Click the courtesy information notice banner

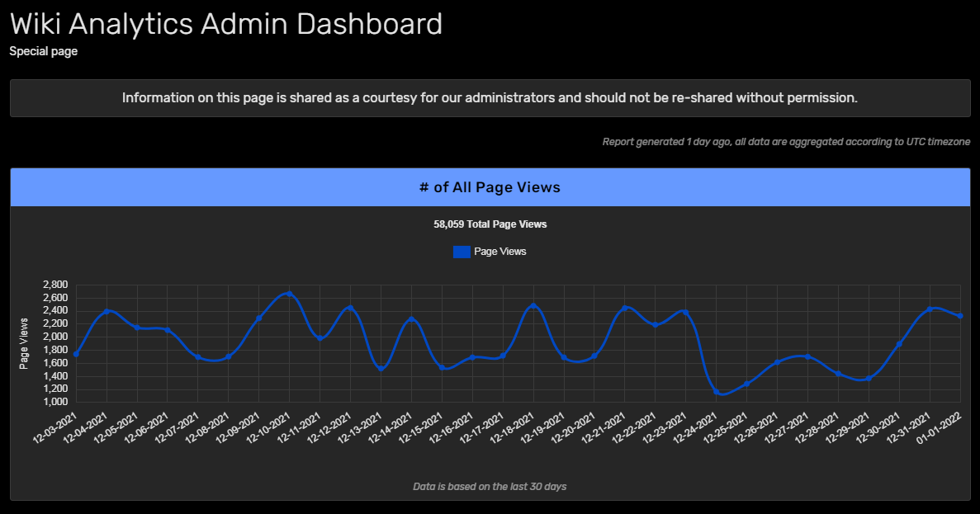pyautogui.click(x=490, y=97)
